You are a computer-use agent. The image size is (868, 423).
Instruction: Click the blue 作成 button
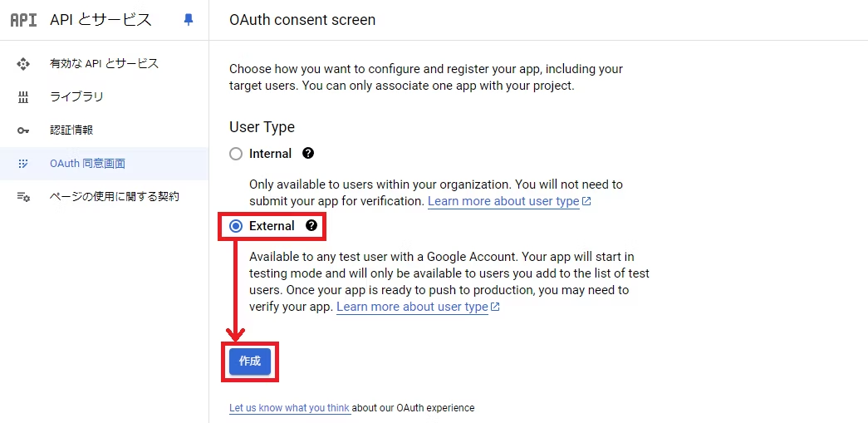(250, 362)
